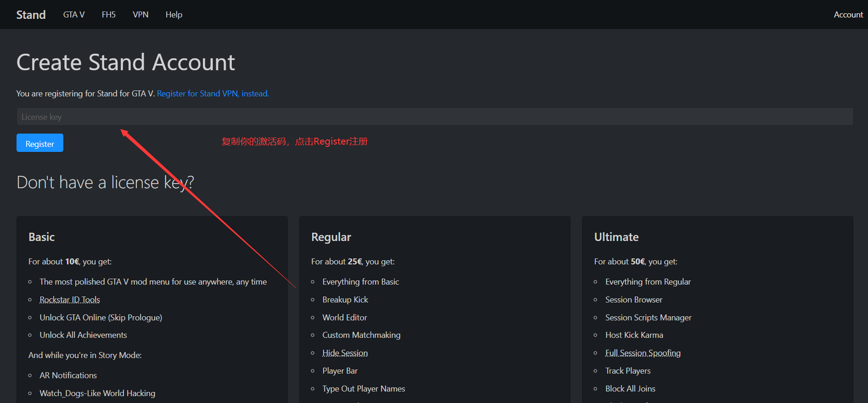
Task: Click 'Track Players' list item
Action: pos(628,371)
